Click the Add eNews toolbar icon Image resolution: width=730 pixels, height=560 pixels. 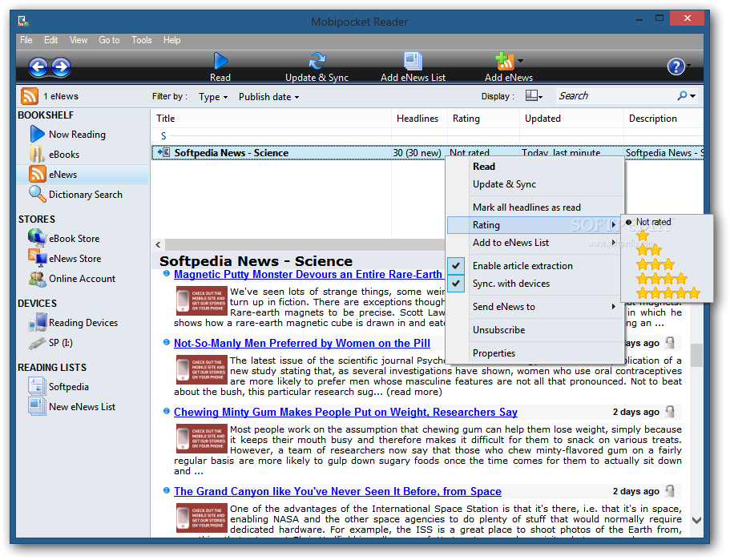[x=505, y=61]
